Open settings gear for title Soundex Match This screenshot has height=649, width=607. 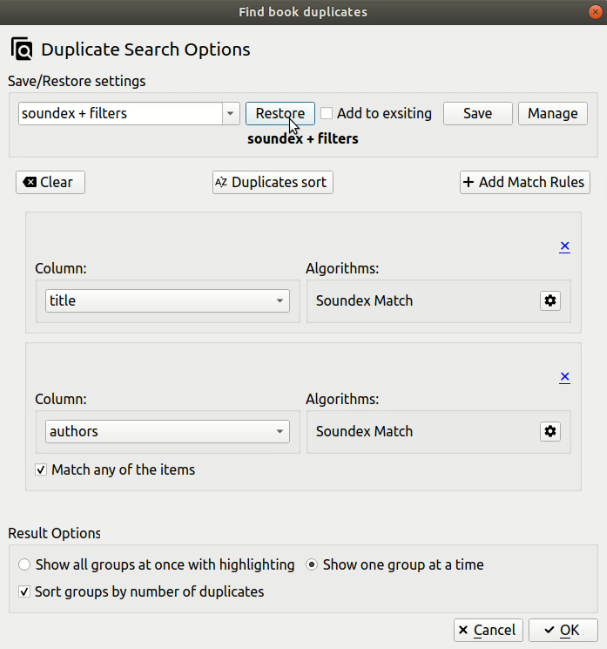click(x=549, y=301)
